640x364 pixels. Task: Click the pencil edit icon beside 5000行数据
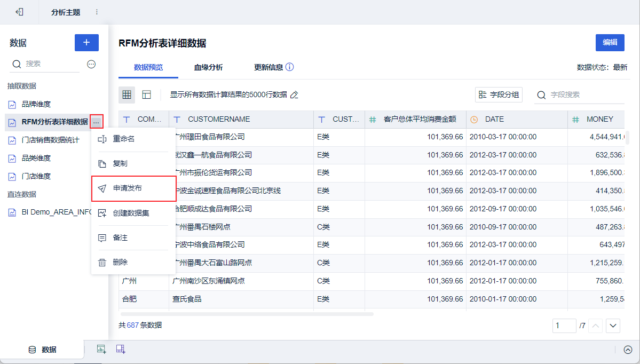point(294,94)
